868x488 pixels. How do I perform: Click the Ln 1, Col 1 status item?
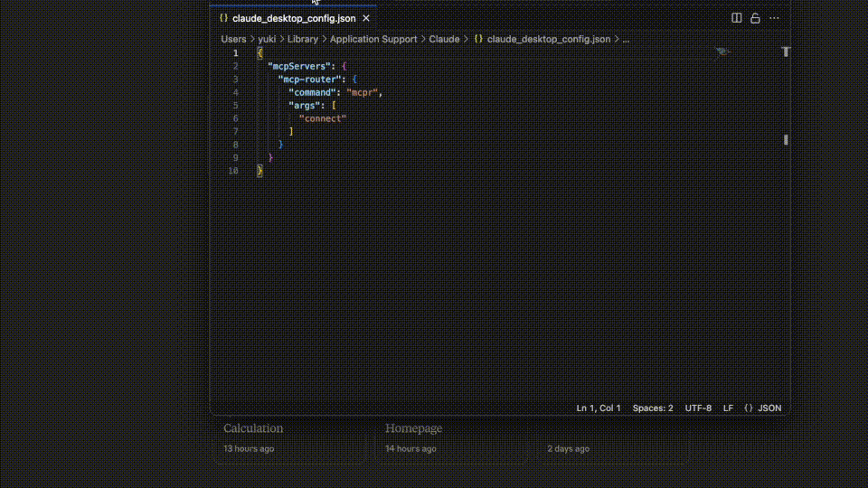coord(599,408)
